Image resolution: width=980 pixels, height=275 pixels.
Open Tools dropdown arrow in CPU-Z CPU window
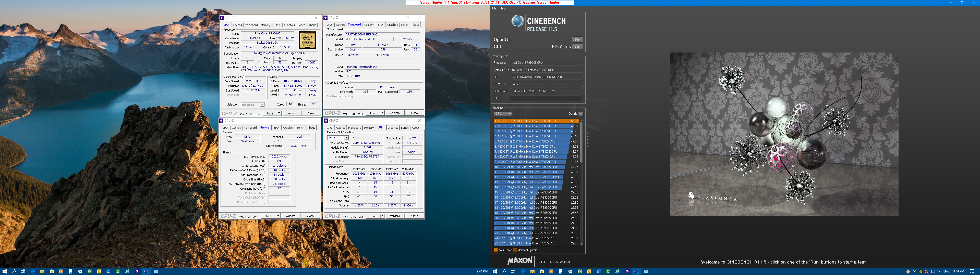point(279,113)
